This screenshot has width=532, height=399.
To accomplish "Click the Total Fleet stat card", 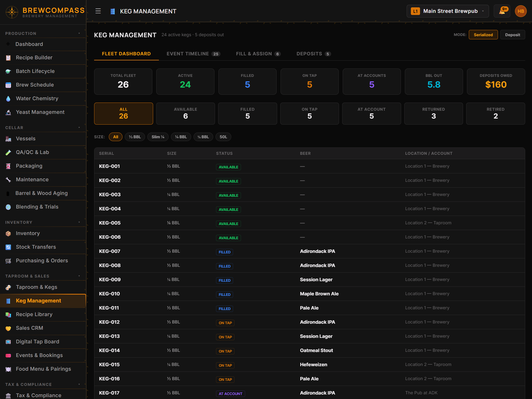I will (x=123, y=82).
